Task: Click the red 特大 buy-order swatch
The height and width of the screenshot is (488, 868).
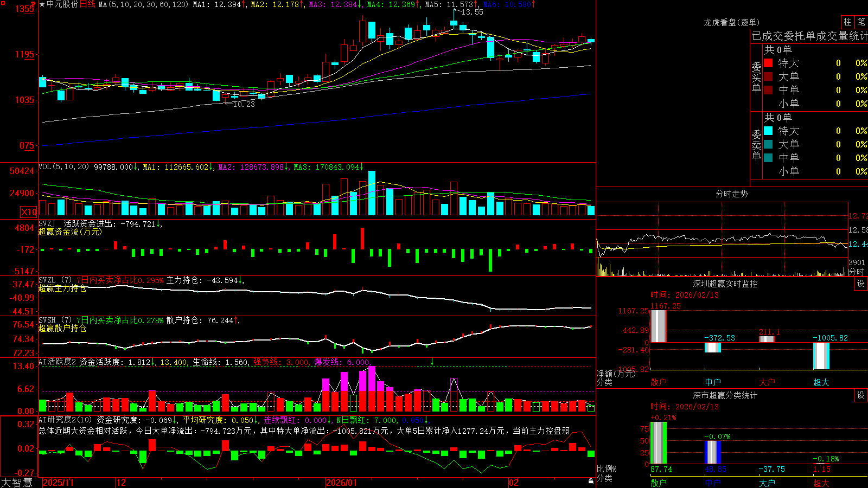Action: click(768, 63)
